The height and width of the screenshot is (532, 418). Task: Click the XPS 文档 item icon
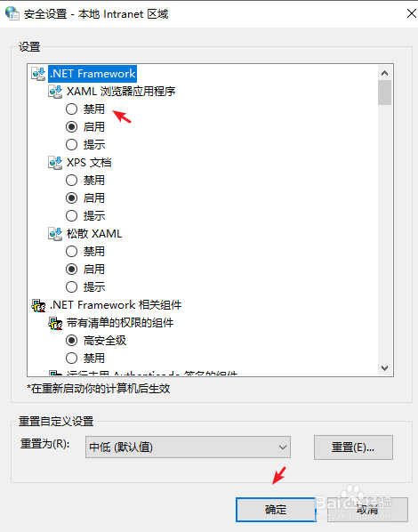point(55,163)
